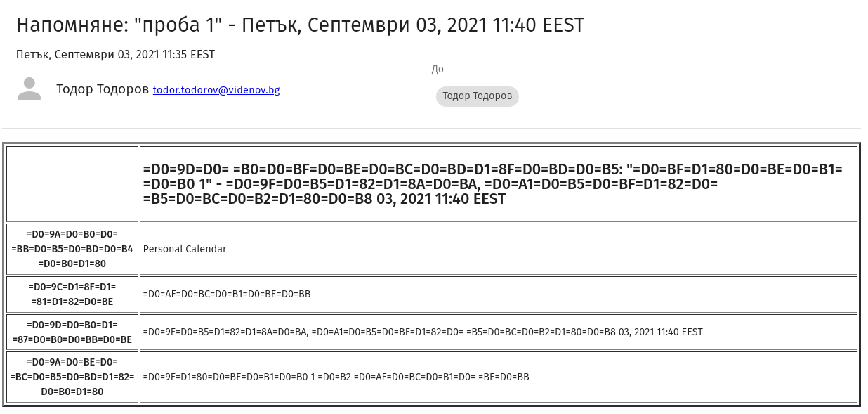Viewport: 868px width, 414px height.
Task: Click the large bold encoded table title
Action: coord(492,184)
